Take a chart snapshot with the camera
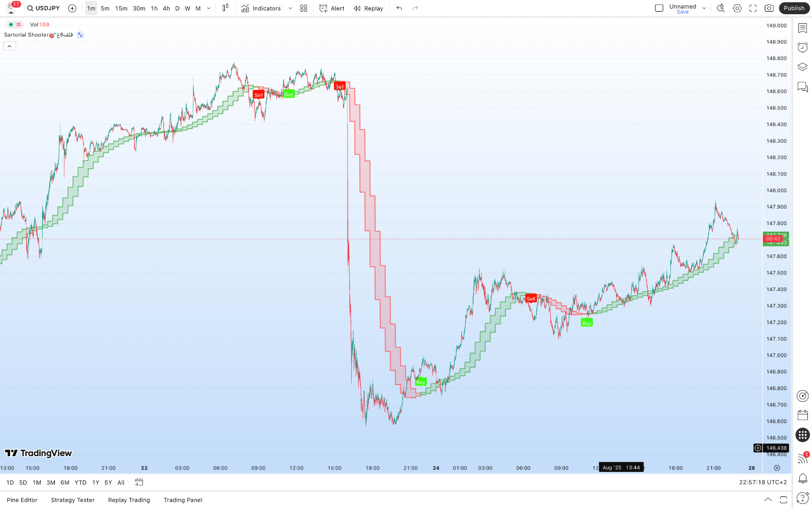812x508 pixels. point(769,8)
